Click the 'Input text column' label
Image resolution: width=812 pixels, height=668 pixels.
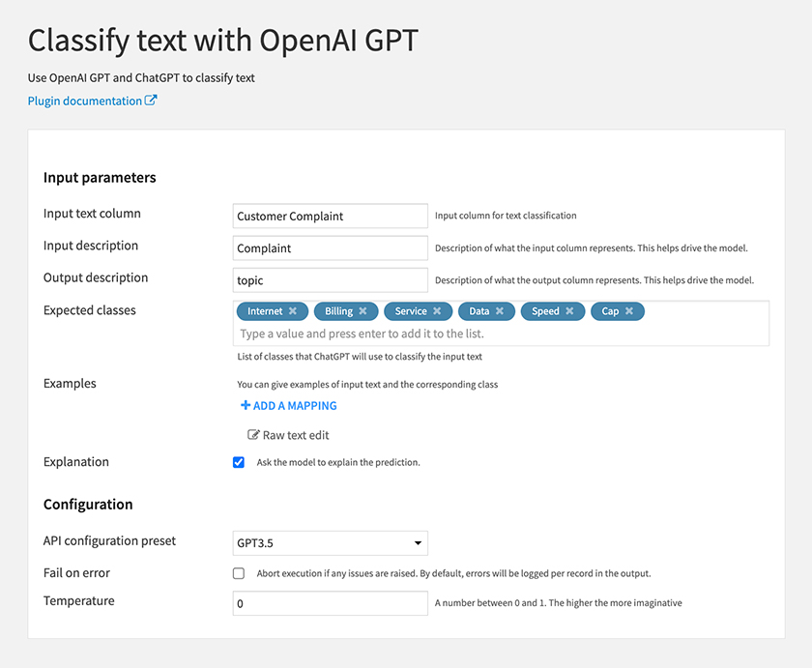92,214
